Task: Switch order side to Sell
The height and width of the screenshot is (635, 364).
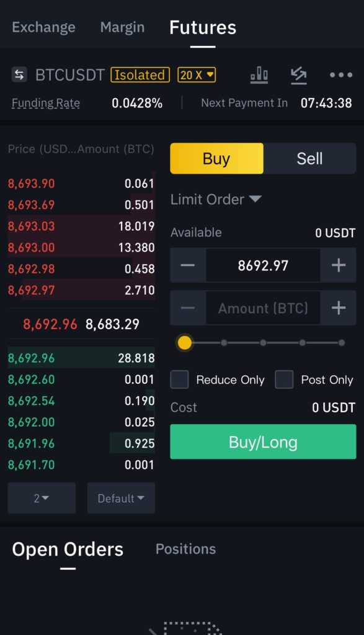Action: coord(310,158)
